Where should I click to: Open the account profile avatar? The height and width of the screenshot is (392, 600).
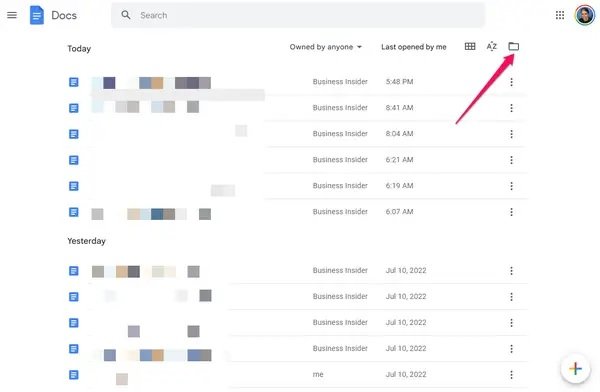[x=585, y=15]
